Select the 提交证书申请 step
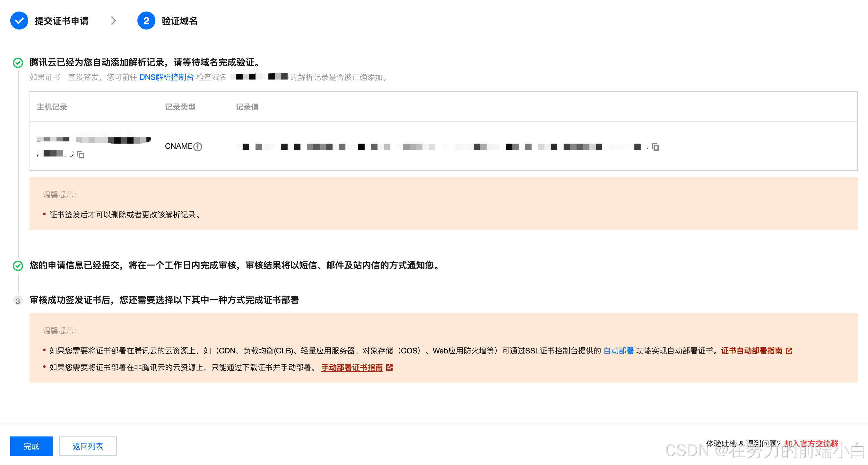Screen dimensions: 868x465 [x=61, y=21]
